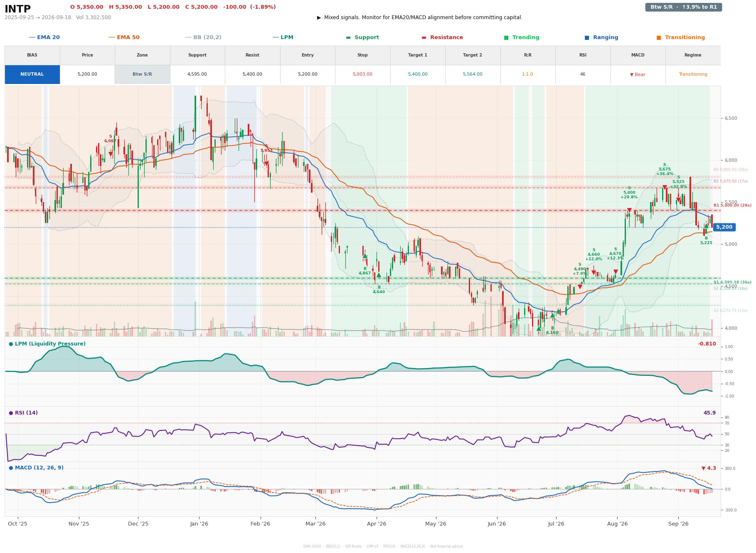Click the RSI (14) panel title
The height and width of the screenshot is (553, 756).
click(23, 413)
